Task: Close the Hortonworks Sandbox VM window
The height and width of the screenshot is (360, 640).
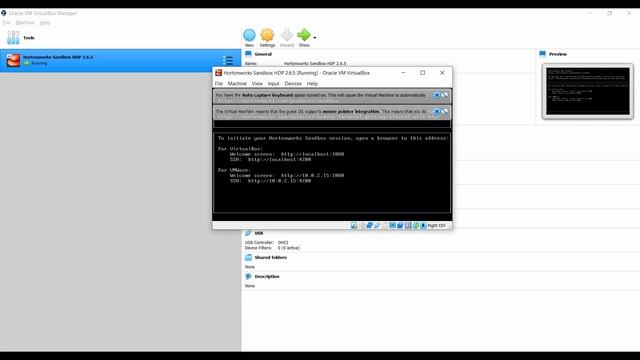Action: point(442,73)
